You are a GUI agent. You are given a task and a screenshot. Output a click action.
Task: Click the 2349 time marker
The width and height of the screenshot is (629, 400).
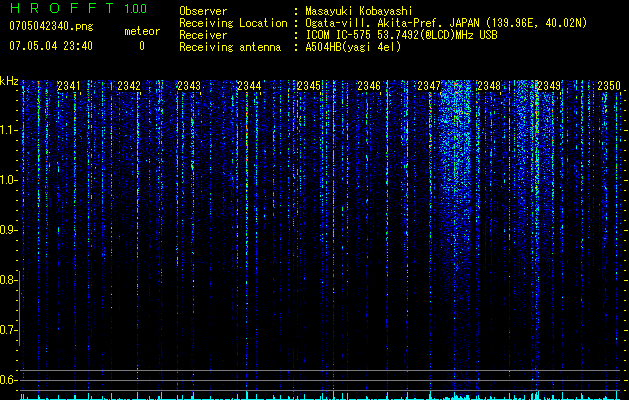(549, 86)
